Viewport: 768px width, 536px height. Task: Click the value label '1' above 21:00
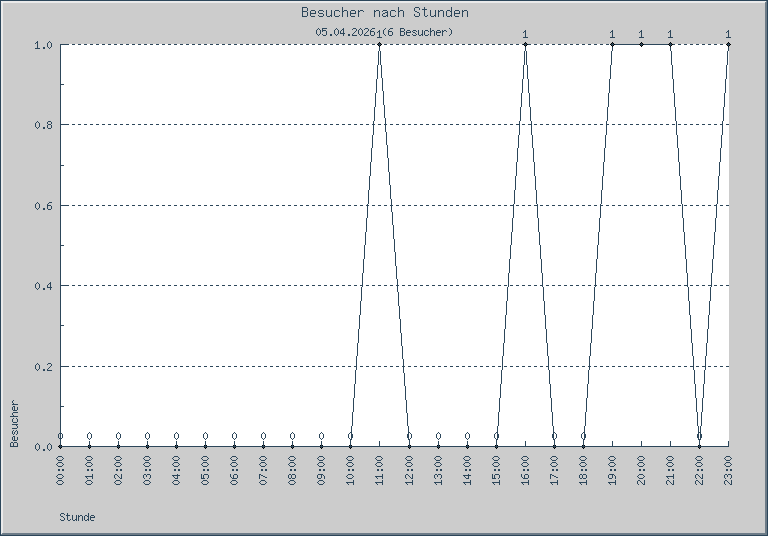(x=670, y=34)
